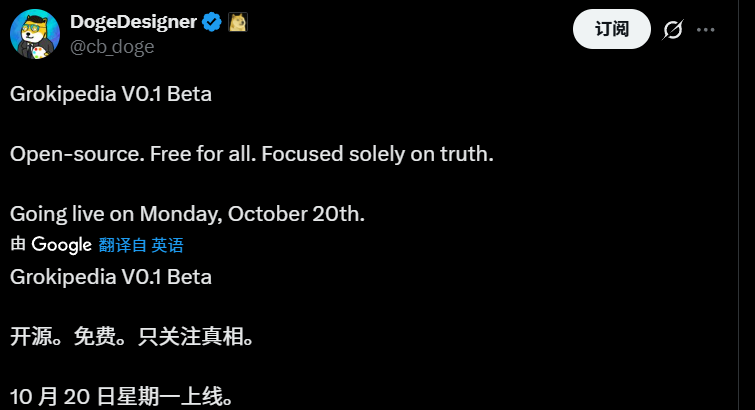Open DogeDesigner's profile avatar
Viewport: 755px width, 410px height.
click(34, 35)
